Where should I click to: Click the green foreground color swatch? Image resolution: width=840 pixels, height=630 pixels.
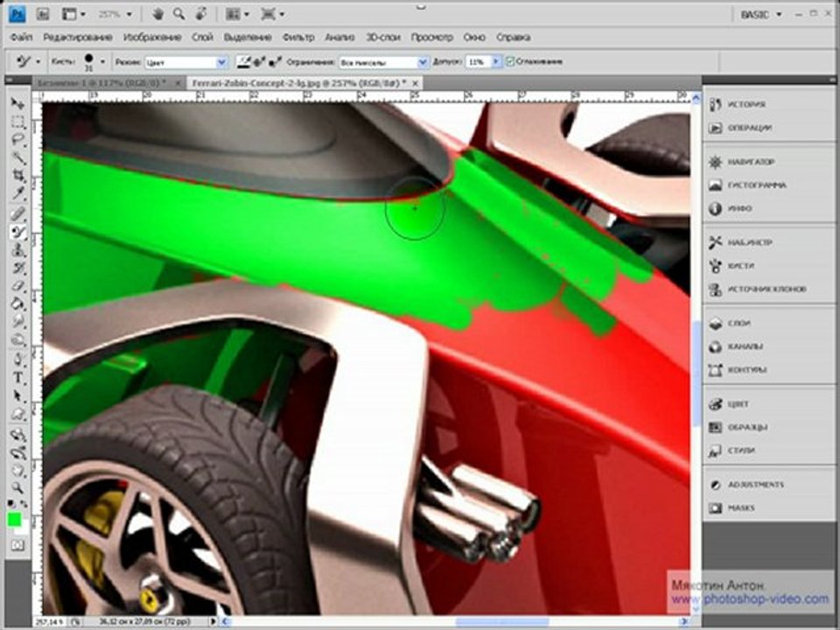pos(14,519)
